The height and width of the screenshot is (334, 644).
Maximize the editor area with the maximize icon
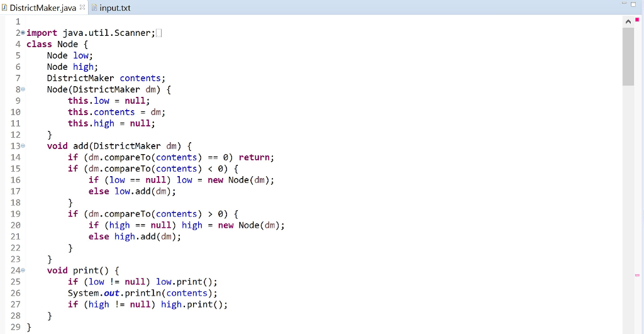tap(633, 4)
